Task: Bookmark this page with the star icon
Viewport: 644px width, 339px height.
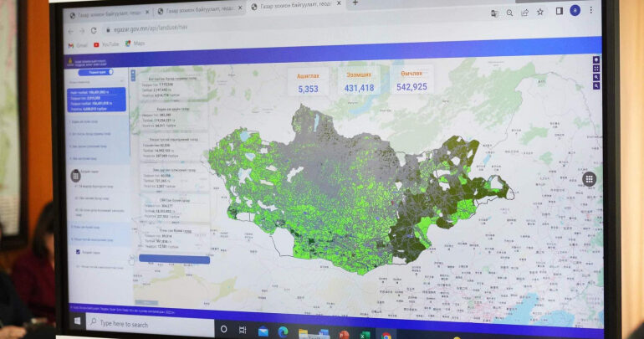Action: (x=540, y=12)
